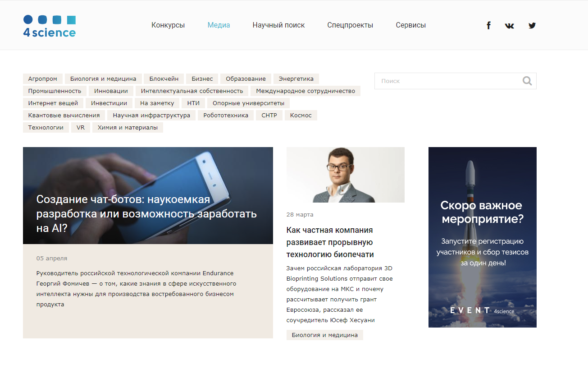Viewport: 588px width, 365px height.
Task: Choose the Квантовые вычисления tag
Action: click(x=64, y=116)
